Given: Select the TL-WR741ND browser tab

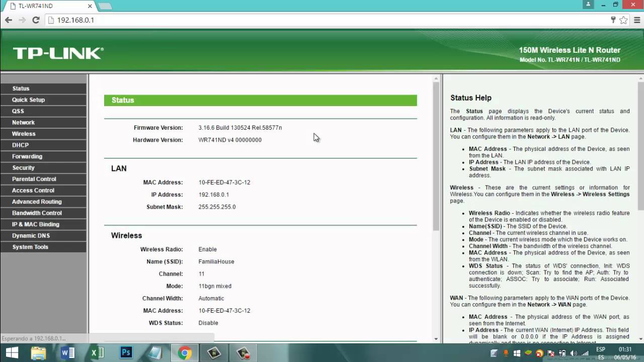Looking at the screenshot, I should 50,7.
